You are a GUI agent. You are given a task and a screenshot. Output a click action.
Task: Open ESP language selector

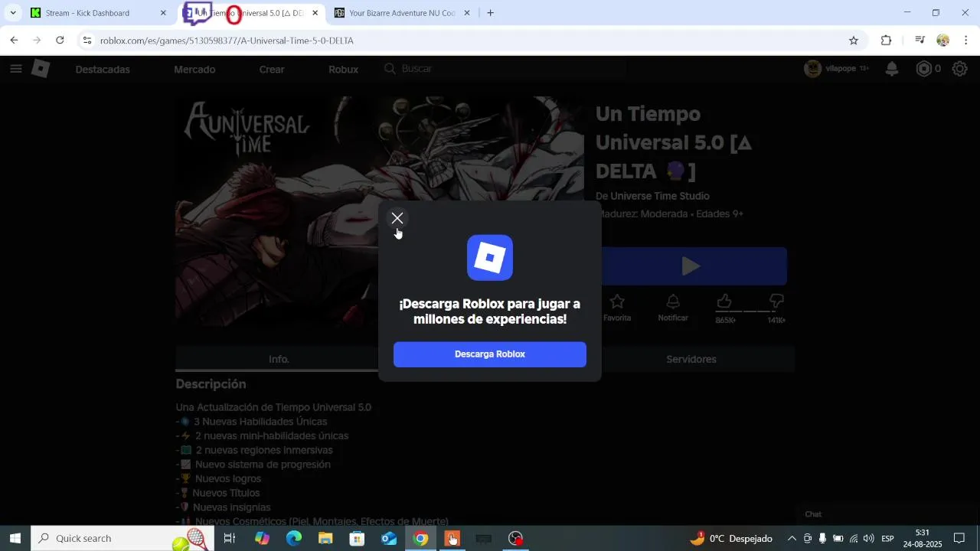[888, 539]
